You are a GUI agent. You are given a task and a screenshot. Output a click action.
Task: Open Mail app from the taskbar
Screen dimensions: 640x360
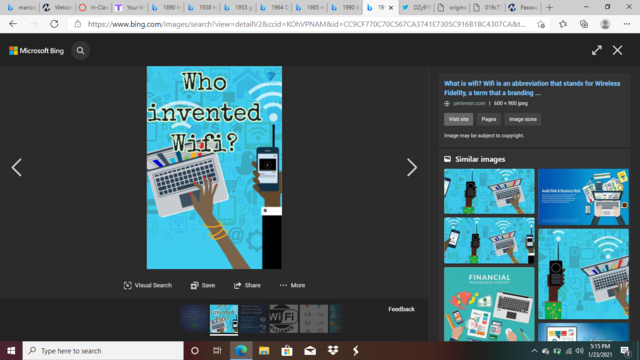click(x=310, y=351)
